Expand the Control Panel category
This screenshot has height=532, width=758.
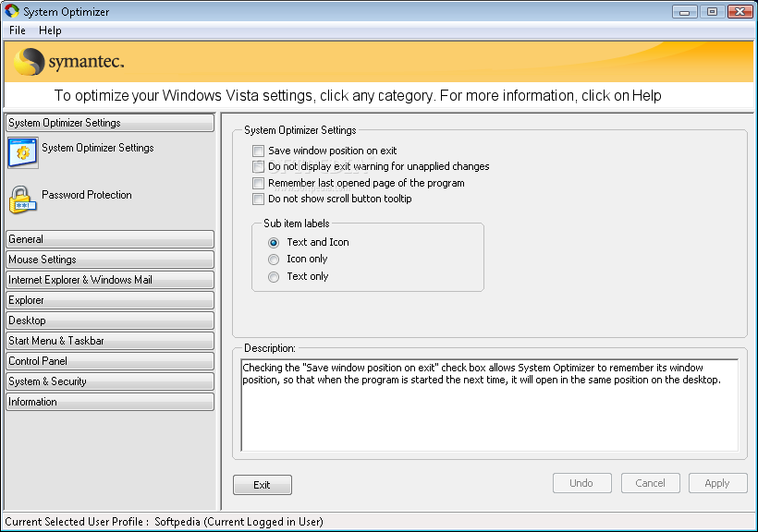pyautogui.click(x=110, y=361)
